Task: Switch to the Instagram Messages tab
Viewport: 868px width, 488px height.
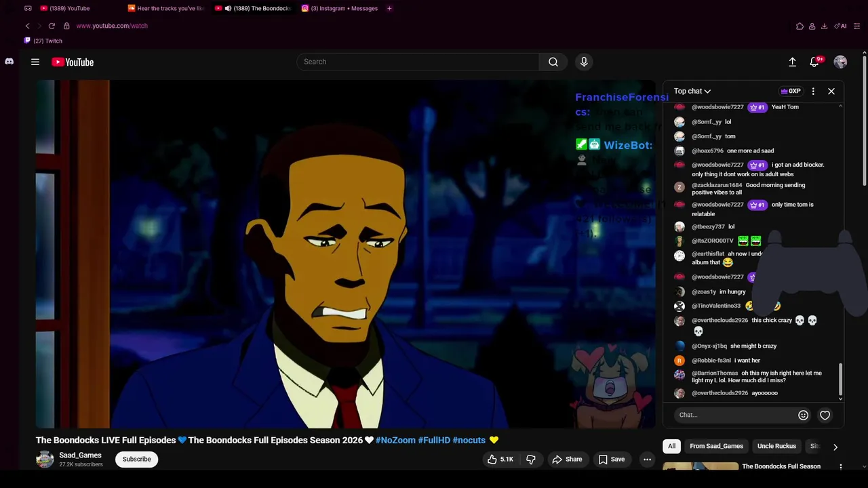Action: [x=340, y=8]
